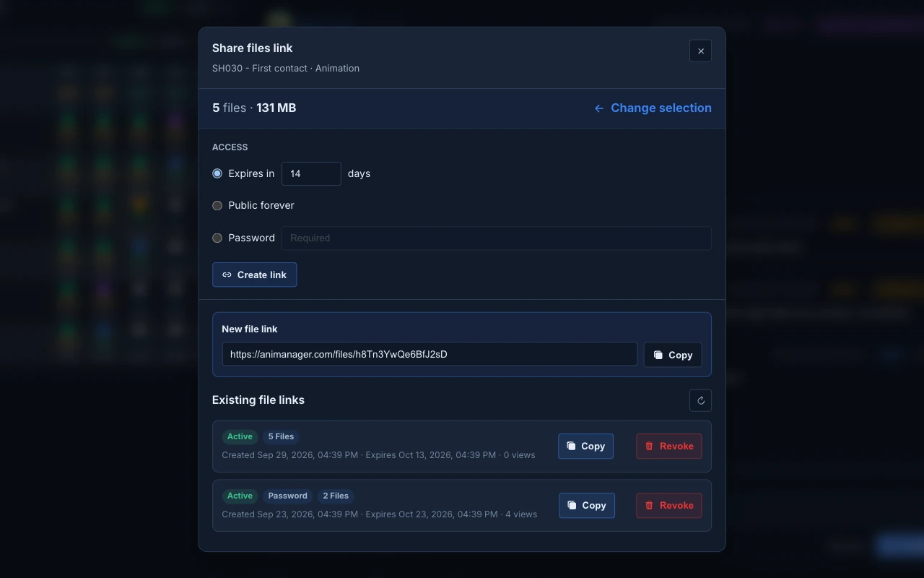The image size is (924, 578).
Task: Click the Active badge on 5 Files link
Action: [x=240, y=436]
